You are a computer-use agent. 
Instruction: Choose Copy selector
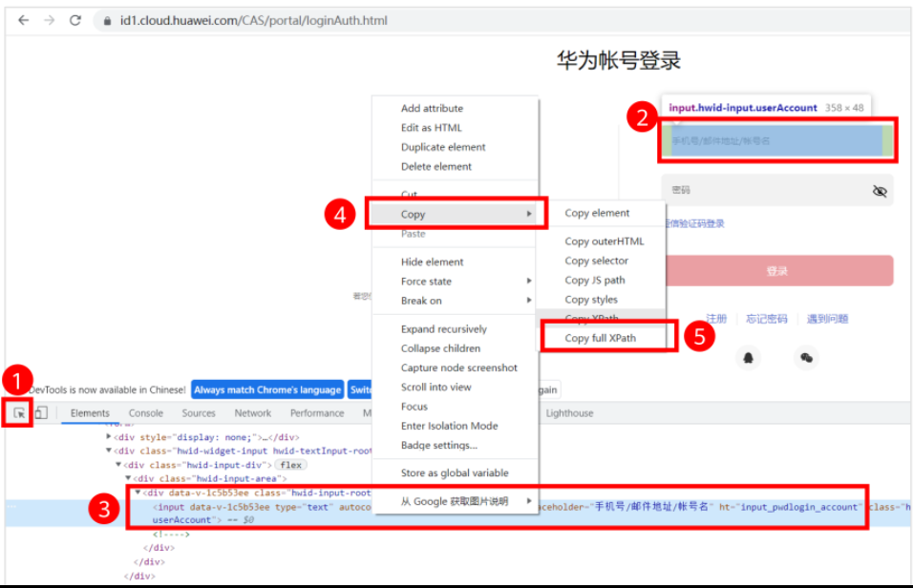596,261
